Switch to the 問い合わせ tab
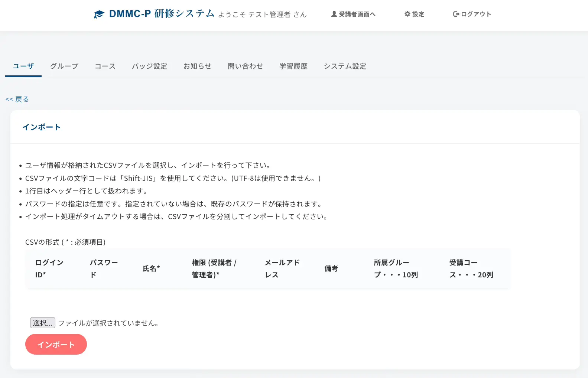Screen dimensions: 588x378 (245, 66)
